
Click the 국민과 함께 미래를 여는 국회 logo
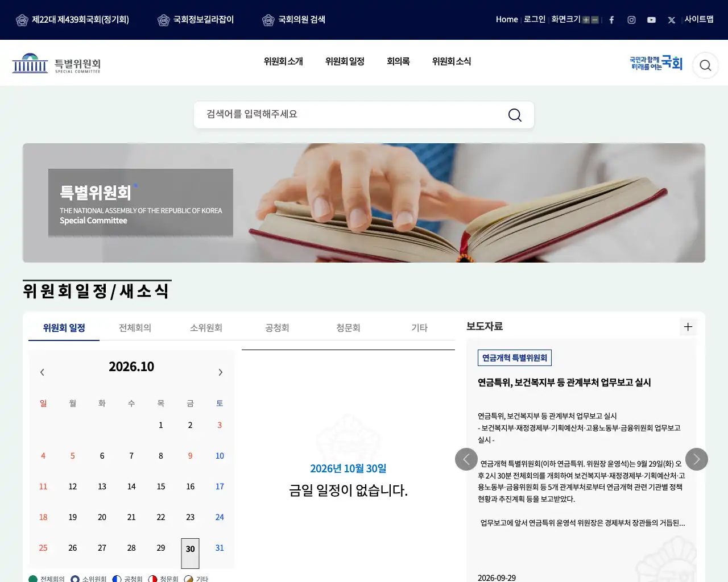click(656, 63)
